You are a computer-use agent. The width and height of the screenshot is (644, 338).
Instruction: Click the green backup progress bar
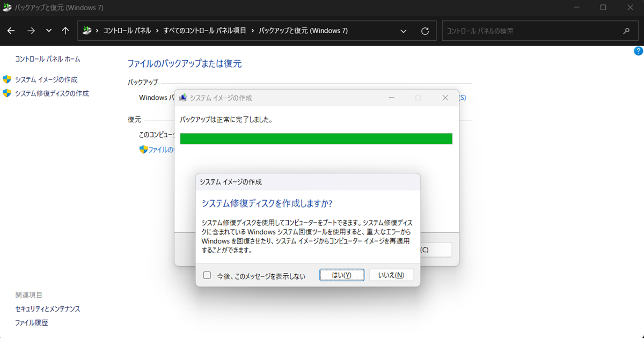pyautogui.click(x=316, y=139)
